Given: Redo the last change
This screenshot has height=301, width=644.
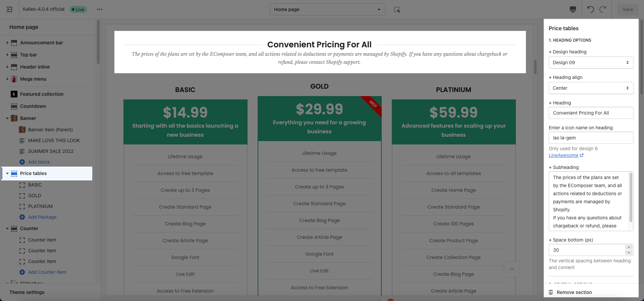Looking at the screenshot, I should [x=603, y=9].
